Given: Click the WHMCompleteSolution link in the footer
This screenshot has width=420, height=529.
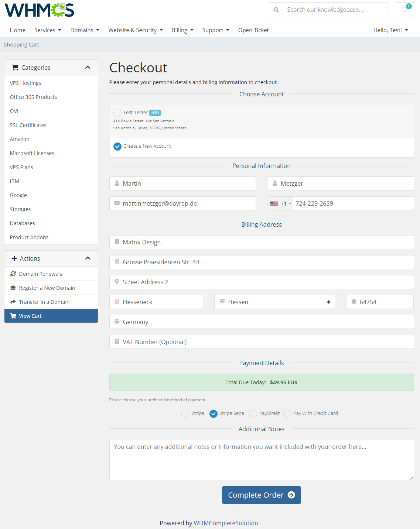Looking at the screenshot, I should coord(226,523).
